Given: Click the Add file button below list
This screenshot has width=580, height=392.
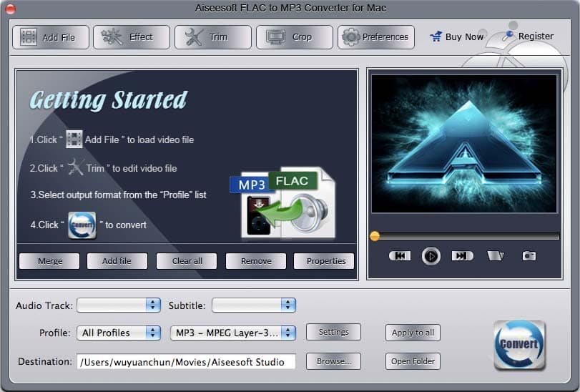Looking at the screenshot, I should (117, 261).
